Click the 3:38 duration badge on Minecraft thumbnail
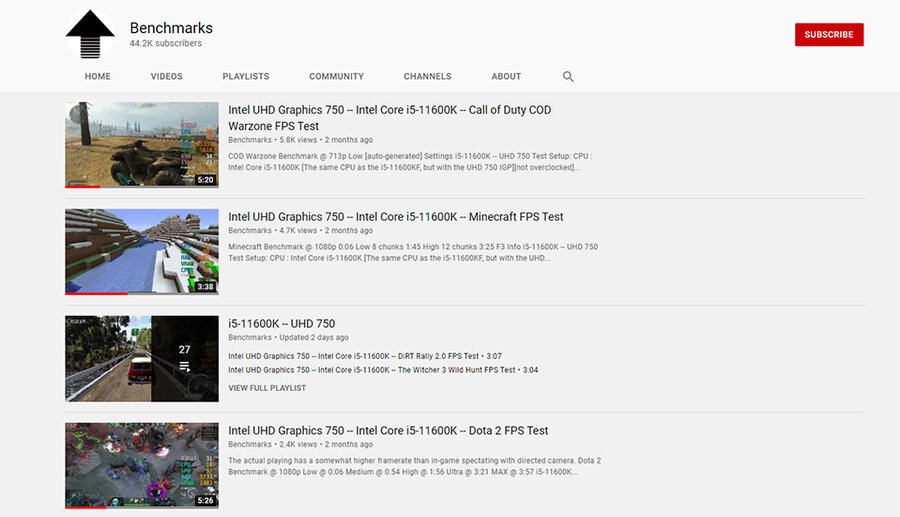Screen dimensions: 900x517 click(205, 286)
